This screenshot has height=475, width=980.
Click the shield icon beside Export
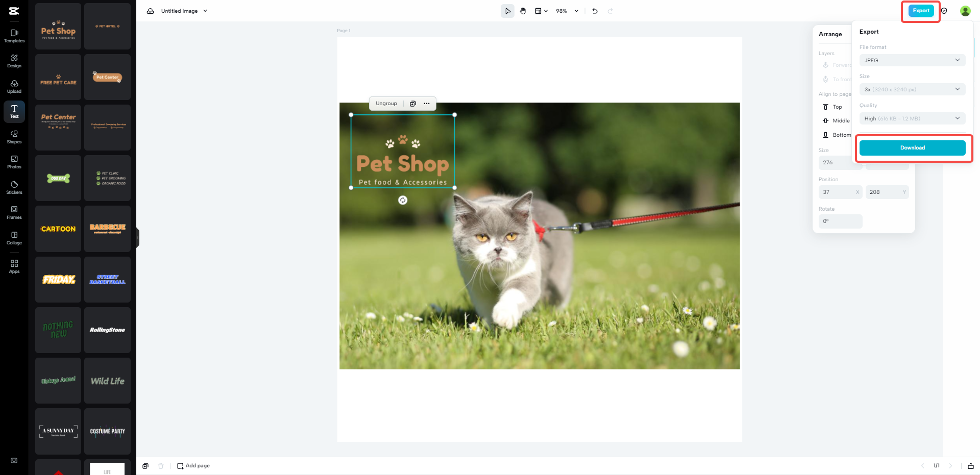(x=944, y=11)
